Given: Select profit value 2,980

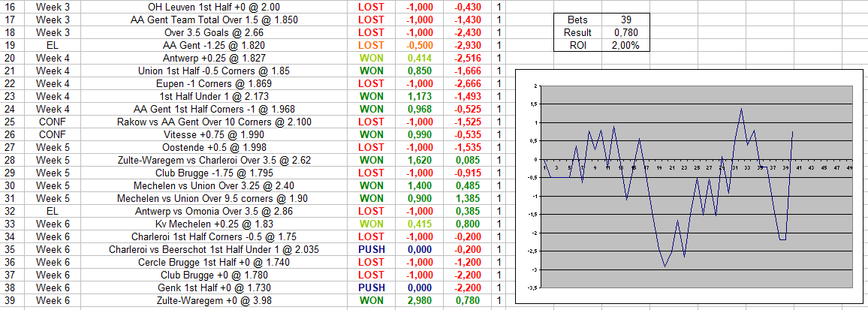Looking at the screenshot, I should (x=420, y=300).
